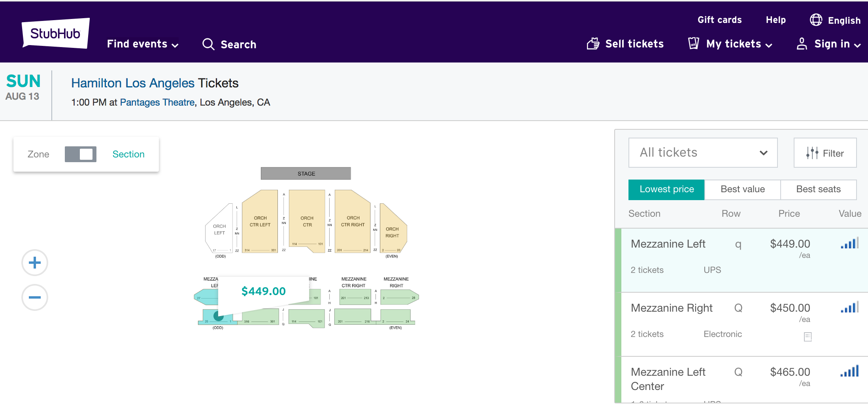Image resolution: width=868 pixels, height=405 pixels.
Task: Sort listings by Best seats
Action: coord(818,189)
